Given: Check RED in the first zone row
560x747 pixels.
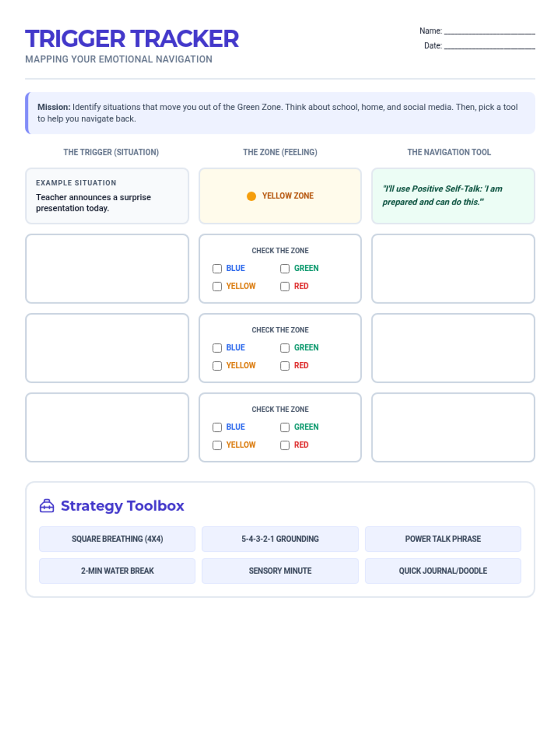Looking at the screenshot, I should (x=285, y=286).
